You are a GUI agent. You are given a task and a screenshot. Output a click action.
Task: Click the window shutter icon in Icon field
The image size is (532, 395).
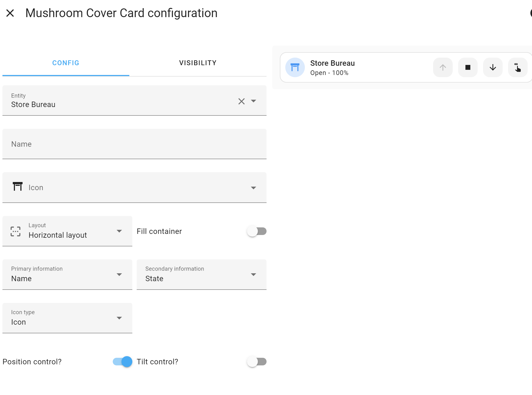(x=18, y=187)
